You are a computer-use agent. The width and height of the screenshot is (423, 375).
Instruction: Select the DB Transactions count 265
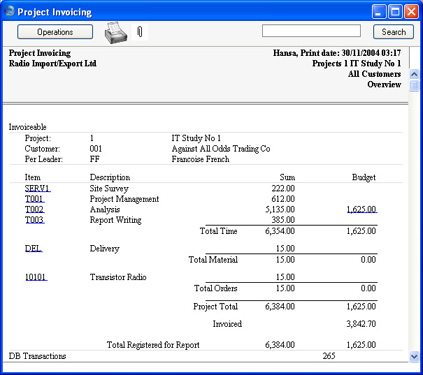coord(329,356)
